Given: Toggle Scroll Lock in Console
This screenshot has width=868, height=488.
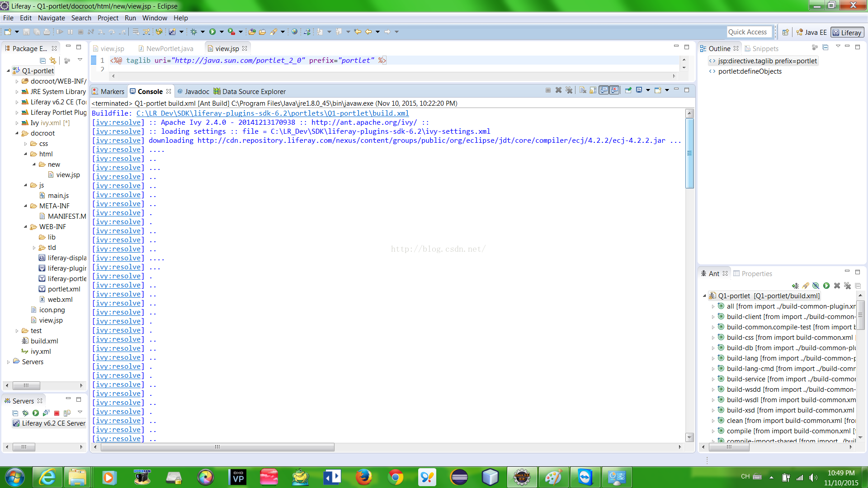Looking at the screenshot, I should click(x=593, y=90).
